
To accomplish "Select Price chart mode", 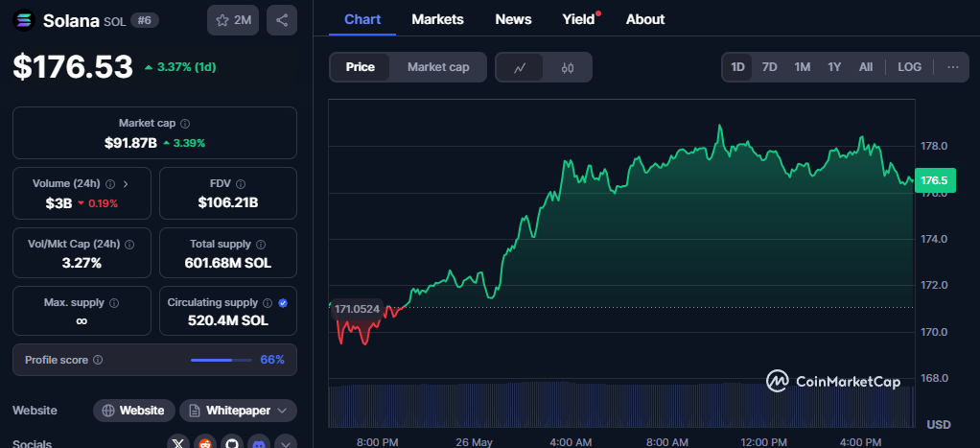I will point(360,67).
